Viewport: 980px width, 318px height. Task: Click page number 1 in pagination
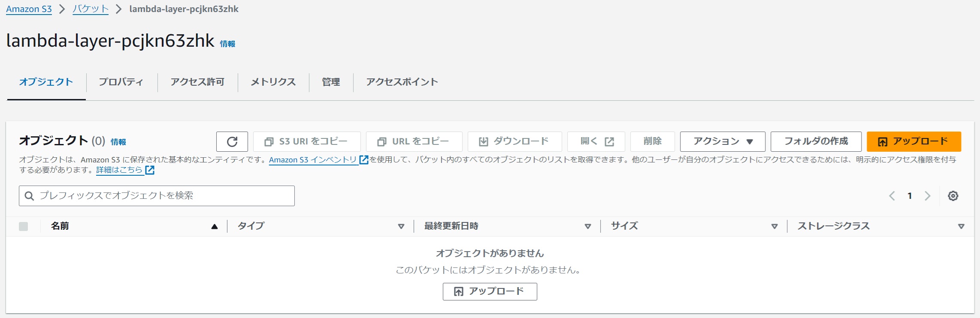pyautogui.click(x=910, y=196)
